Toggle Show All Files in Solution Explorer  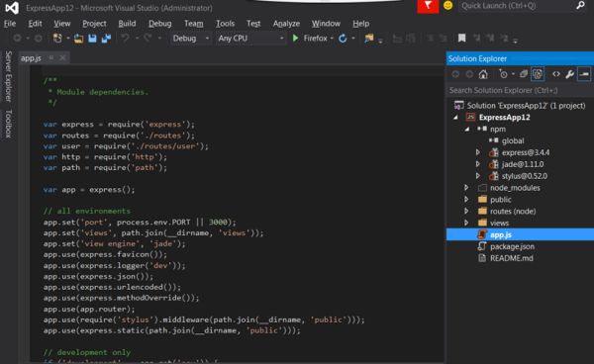[x=538, y=74]
